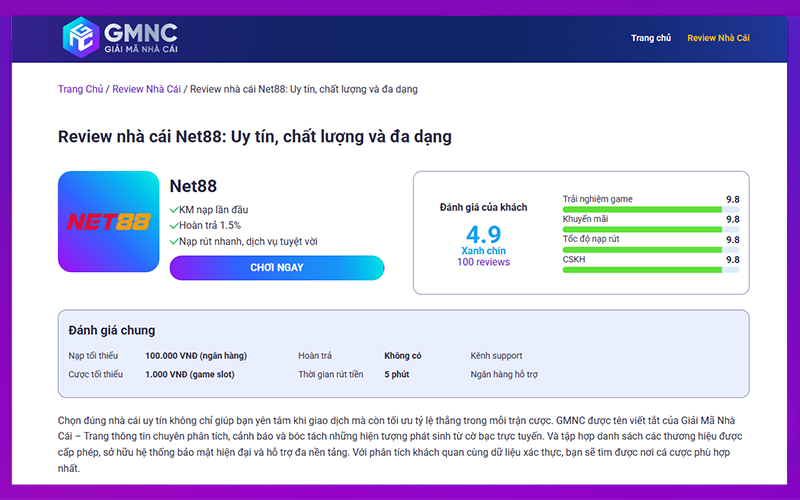Click the 1.000 VNĐ (game slot) value
Screen dimensions: 800x500
click(190, 374)
